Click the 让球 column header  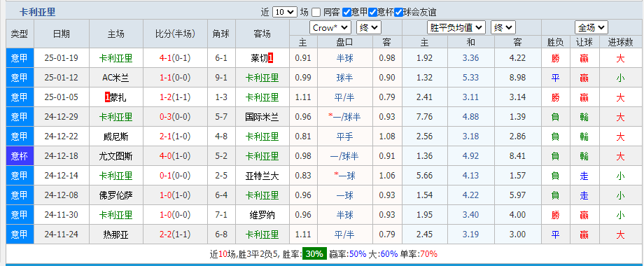[584, 42]
